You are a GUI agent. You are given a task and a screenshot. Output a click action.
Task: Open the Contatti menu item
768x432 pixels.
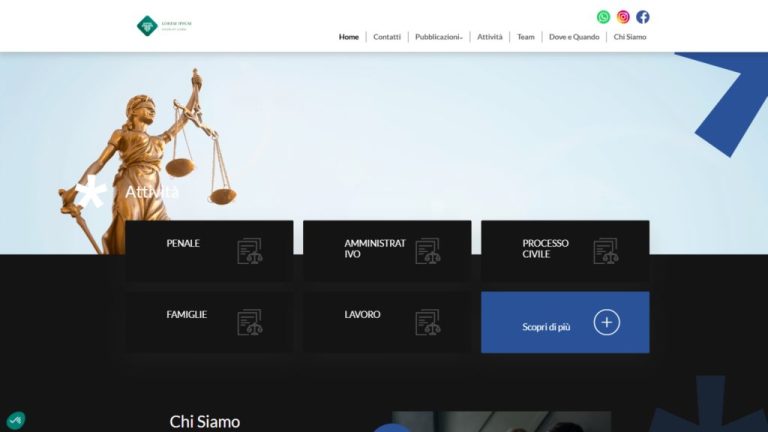pos(387,37)
